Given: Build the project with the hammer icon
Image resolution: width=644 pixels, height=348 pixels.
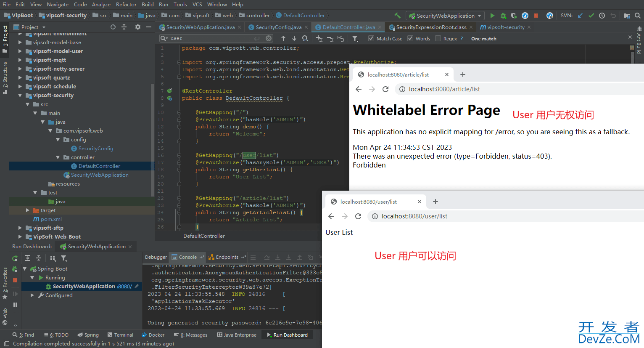Looking at the screenshot, I should click(397, 16).
